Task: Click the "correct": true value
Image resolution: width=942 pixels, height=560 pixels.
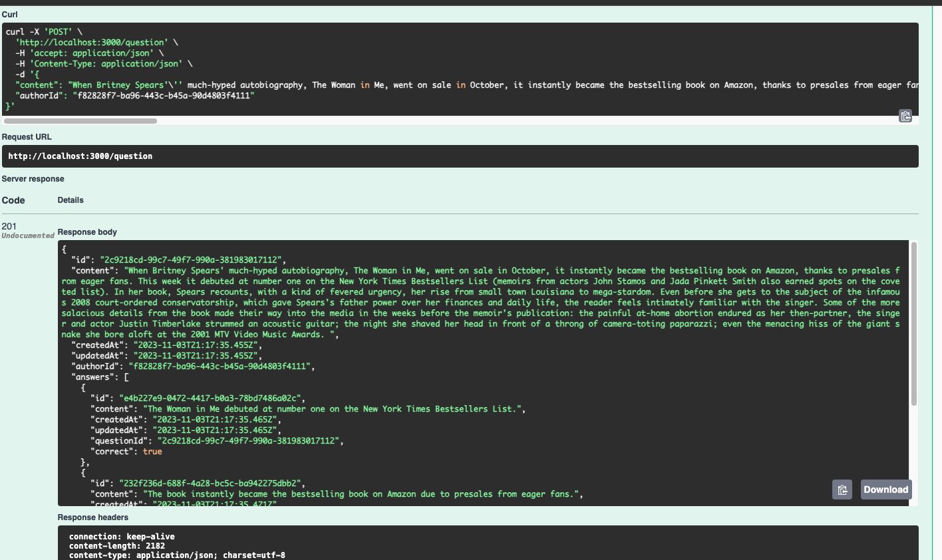Action: 152,452
